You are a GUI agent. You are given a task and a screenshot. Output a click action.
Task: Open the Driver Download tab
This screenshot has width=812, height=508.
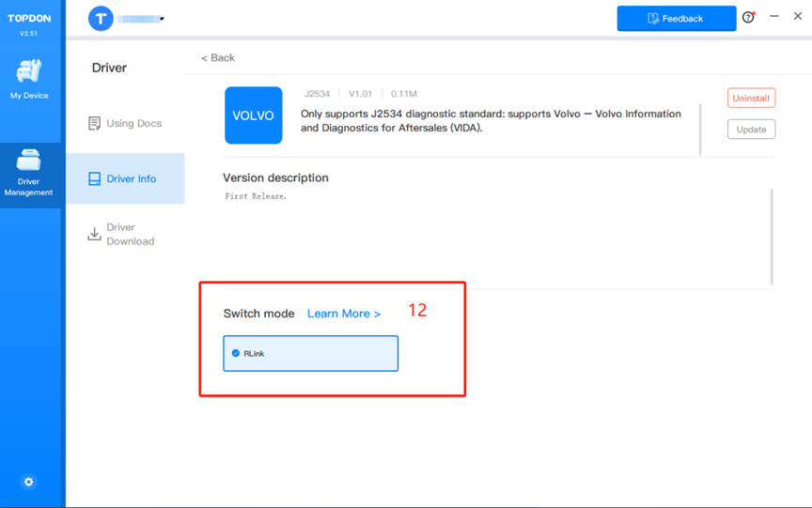pyautogui.click(x=121, y=235)
